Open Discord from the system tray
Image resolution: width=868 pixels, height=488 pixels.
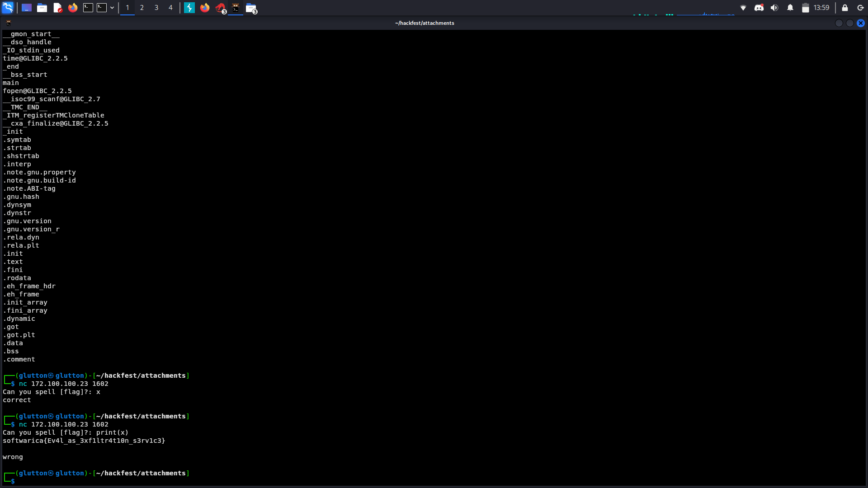[x=759, y=7]
